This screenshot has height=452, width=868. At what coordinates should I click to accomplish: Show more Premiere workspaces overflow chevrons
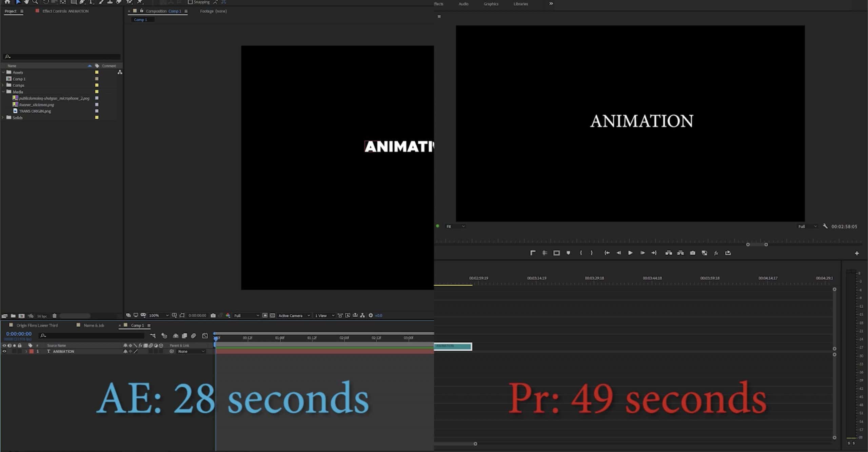coord(551,3)
